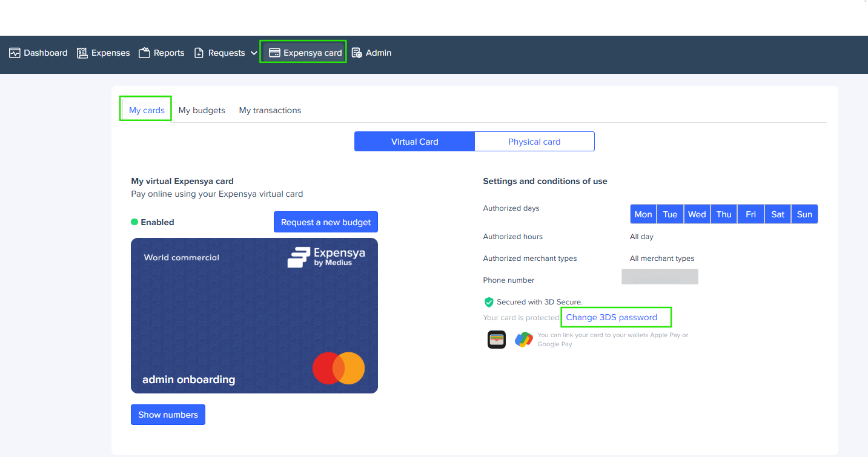This screenshot has height=457, width=868.
Task: Expand the Requests dropdown chevron
Action: 254,53
